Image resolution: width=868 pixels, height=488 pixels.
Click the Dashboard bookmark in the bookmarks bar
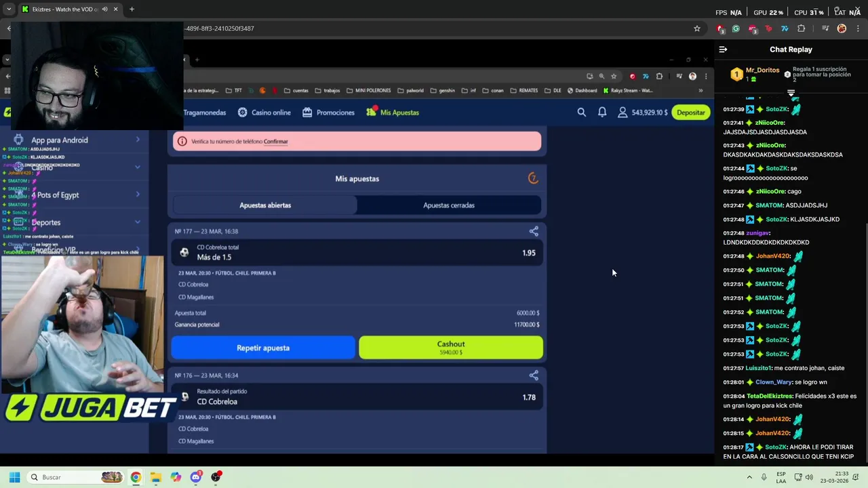(582, 91)
